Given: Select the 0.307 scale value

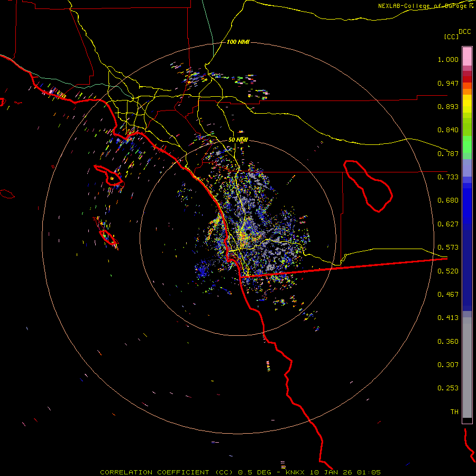Looking at the screenshot, I should pos(448,365).
